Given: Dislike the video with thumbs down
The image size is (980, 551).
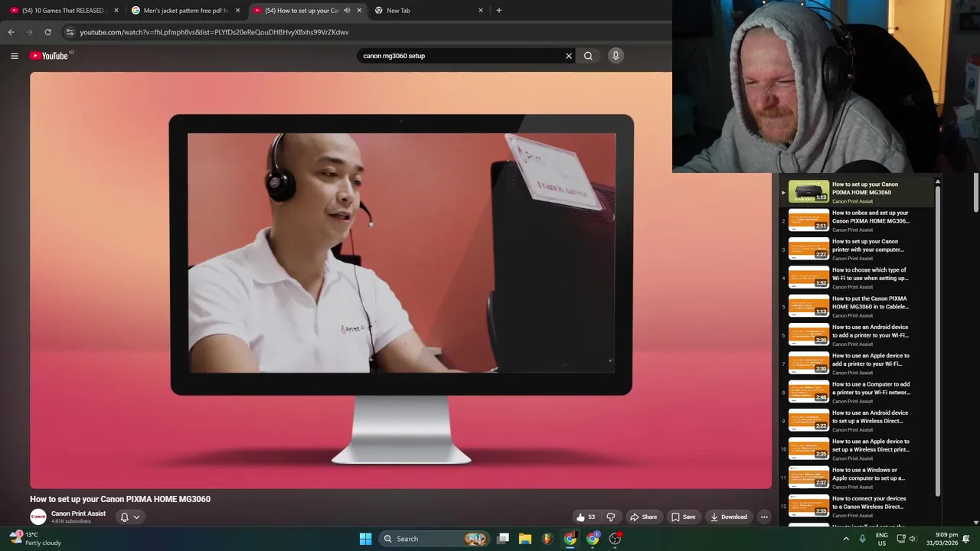Looking at the screenshot, I should click(x=611, y=517).
